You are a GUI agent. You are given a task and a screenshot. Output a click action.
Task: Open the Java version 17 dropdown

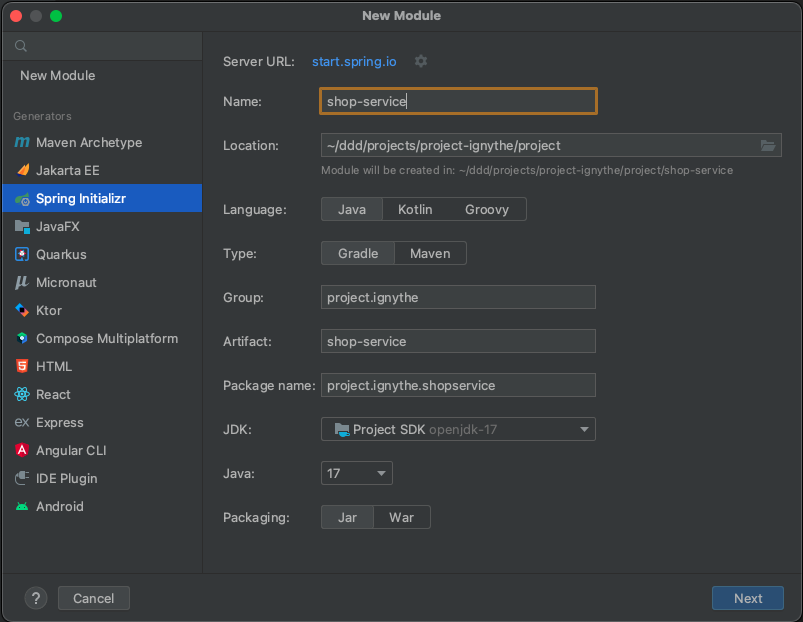pyautogui.click(x=357, y=474)
